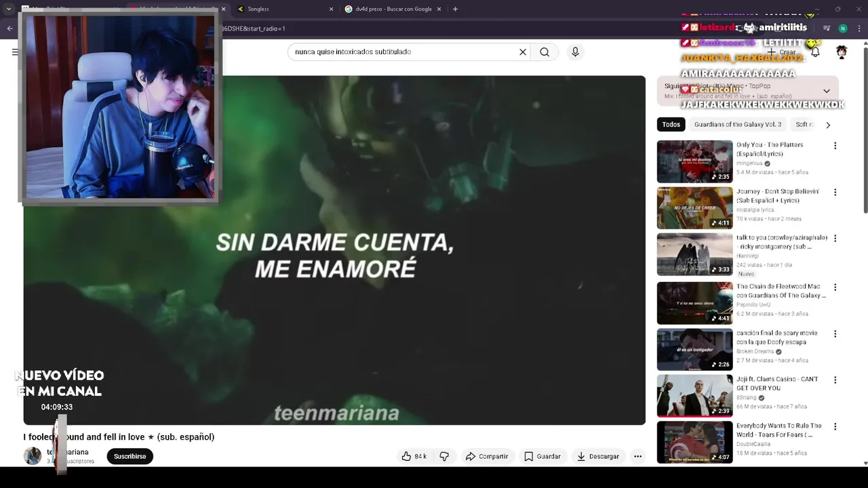The width and height of the screenshot is (868, 488).
Task: Open options menu for Only You video
Action: 835,146
